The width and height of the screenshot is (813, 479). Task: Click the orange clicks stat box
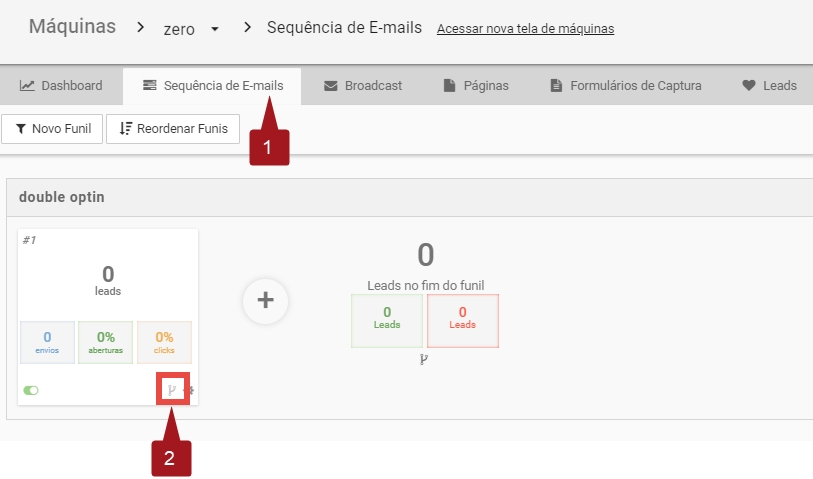pos(164,342)
